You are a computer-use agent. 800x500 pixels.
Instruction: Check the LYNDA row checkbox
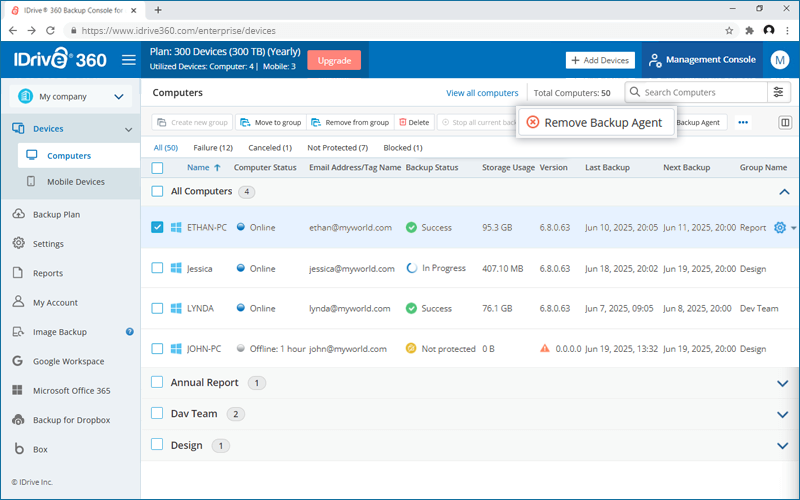click(x=157, y=308)
